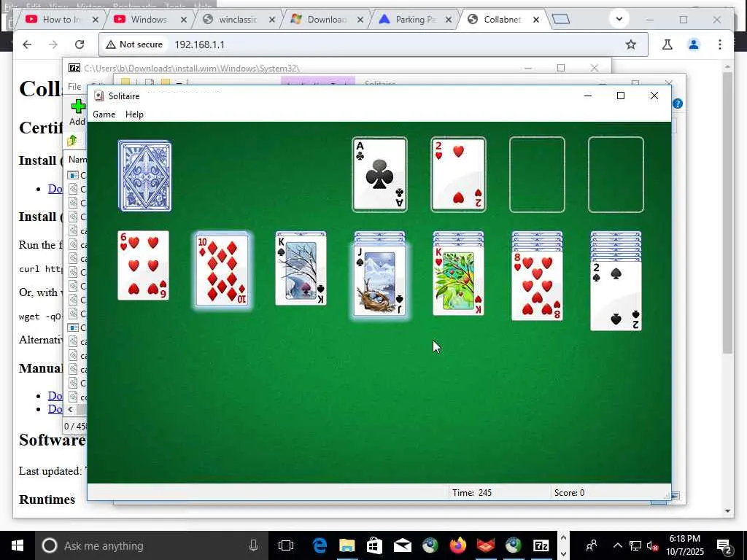Click the "Score: 0" status bar text

tap(569, 493)
